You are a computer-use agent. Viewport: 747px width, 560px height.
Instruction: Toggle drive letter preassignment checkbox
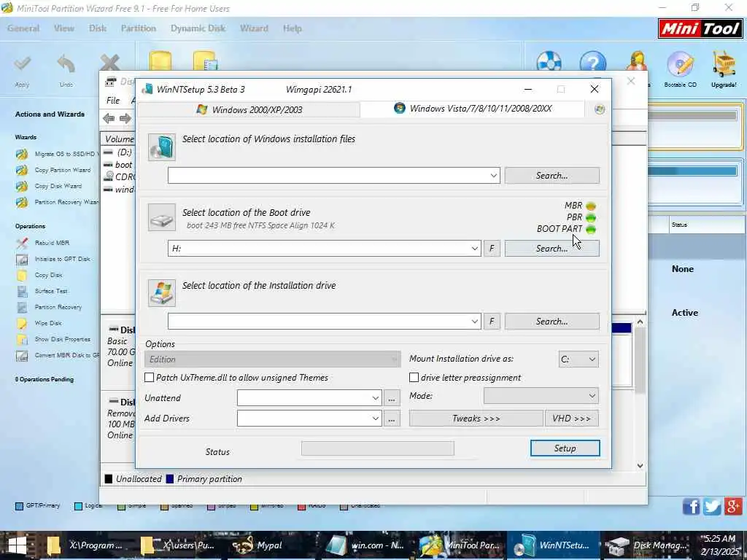point(414,377)
